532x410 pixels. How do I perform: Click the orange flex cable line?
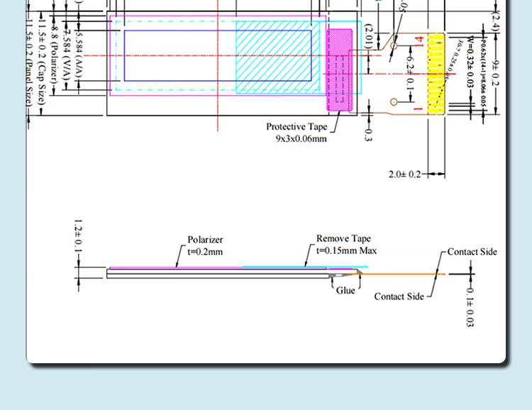click(x=404, y=274)
